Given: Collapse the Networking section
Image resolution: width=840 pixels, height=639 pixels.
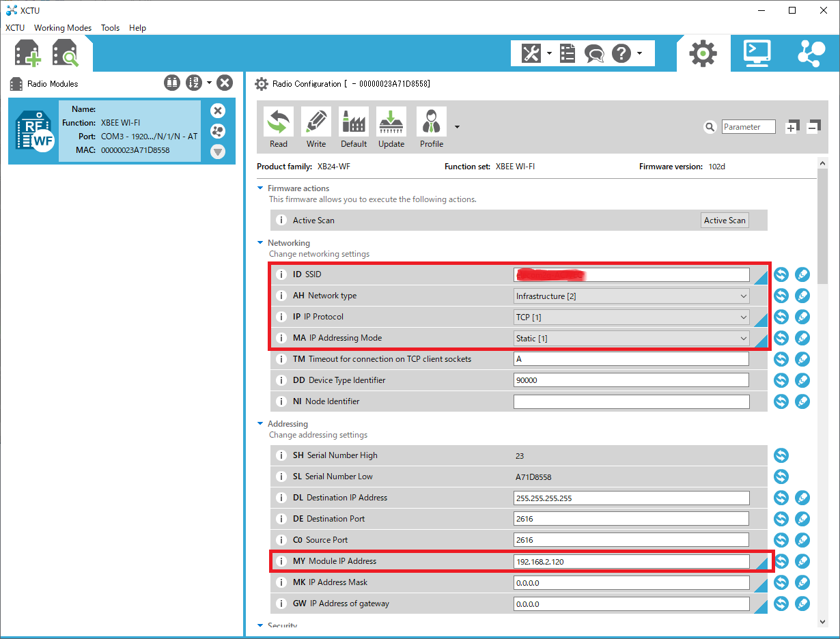Looking at the screenshot, I should [260, 243].
